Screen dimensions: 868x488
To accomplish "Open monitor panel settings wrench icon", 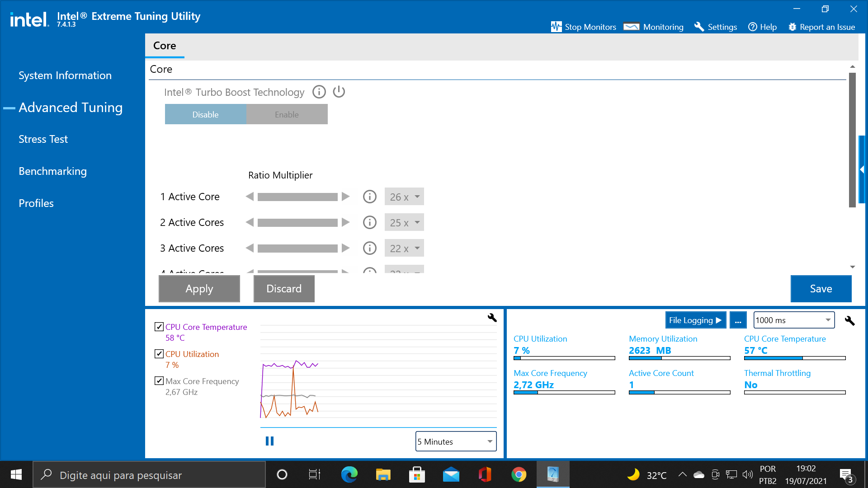I will tap(850, 320).
